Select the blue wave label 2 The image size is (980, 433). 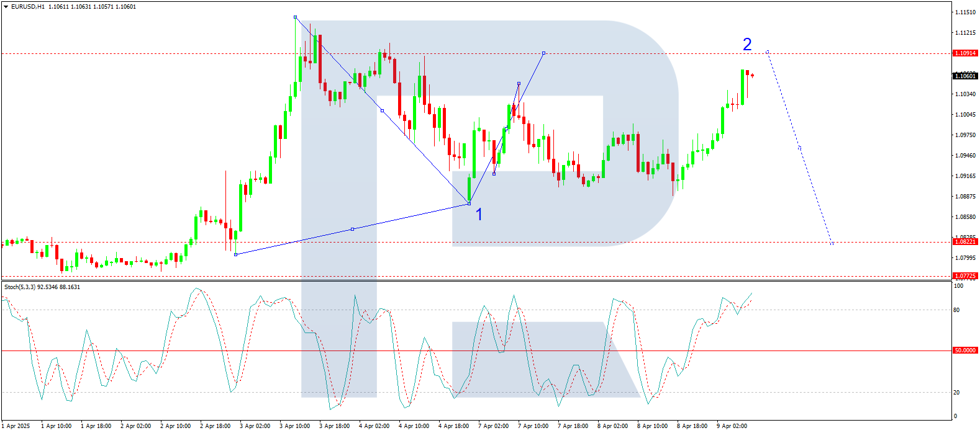click(747, 44)
